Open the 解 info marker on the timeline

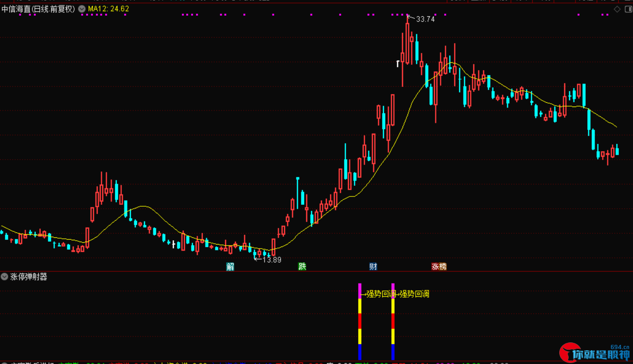pyautogui.click(x=230, y=267)
